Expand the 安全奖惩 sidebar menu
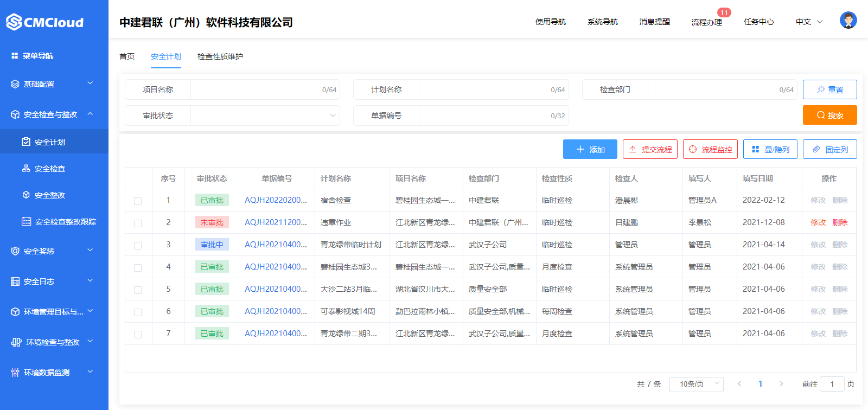Image resolution: width=868 pixels, height=410 pixels. tap(90, 250)
